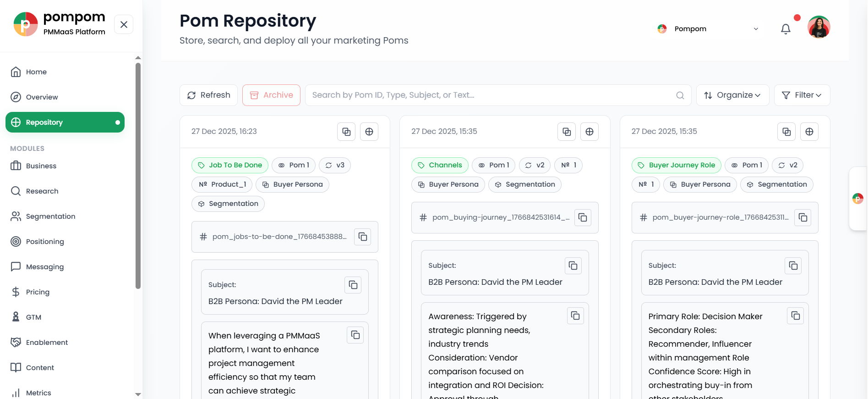
Task: Click the Pom 1 chip on the Channels card
Action: [x=494, y=165]
